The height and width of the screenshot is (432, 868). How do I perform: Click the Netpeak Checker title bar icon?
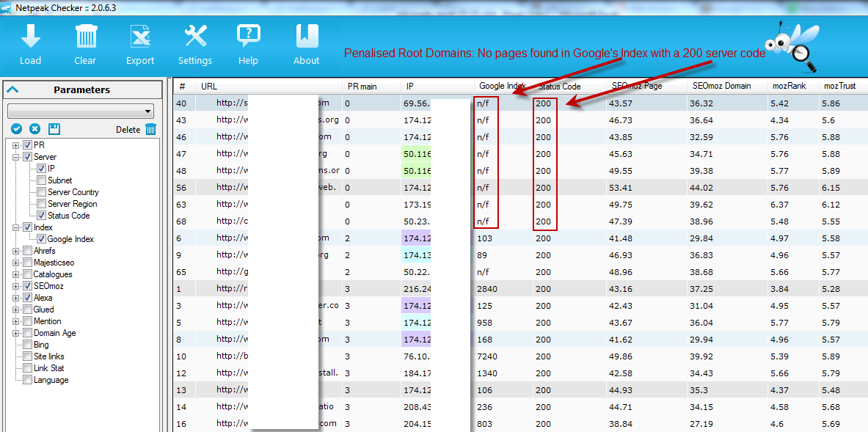(7, 7)
